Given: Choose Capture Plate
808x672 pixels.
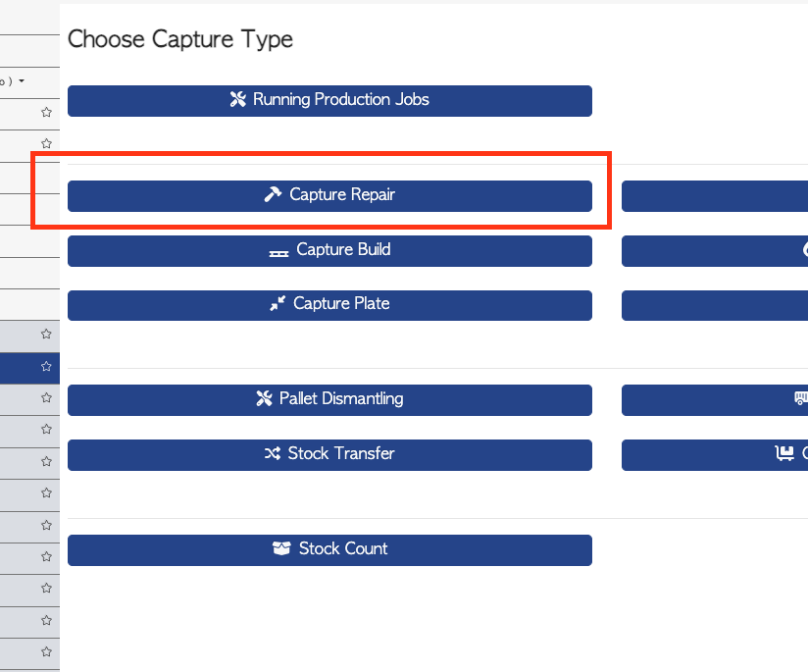Looking at the screenshot, I should coord(329,305).
